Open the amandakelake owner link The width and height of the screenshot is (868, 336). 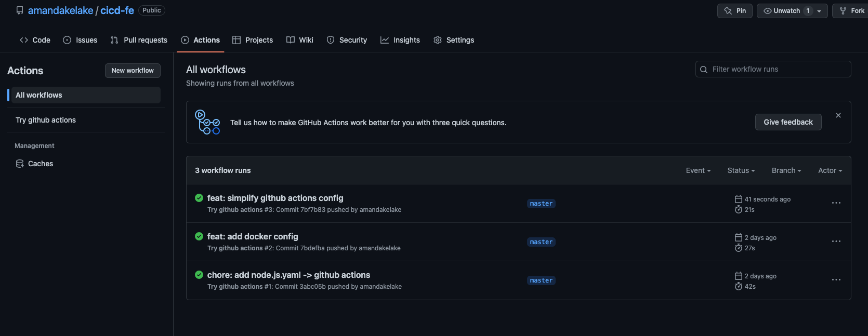[60, 10]
